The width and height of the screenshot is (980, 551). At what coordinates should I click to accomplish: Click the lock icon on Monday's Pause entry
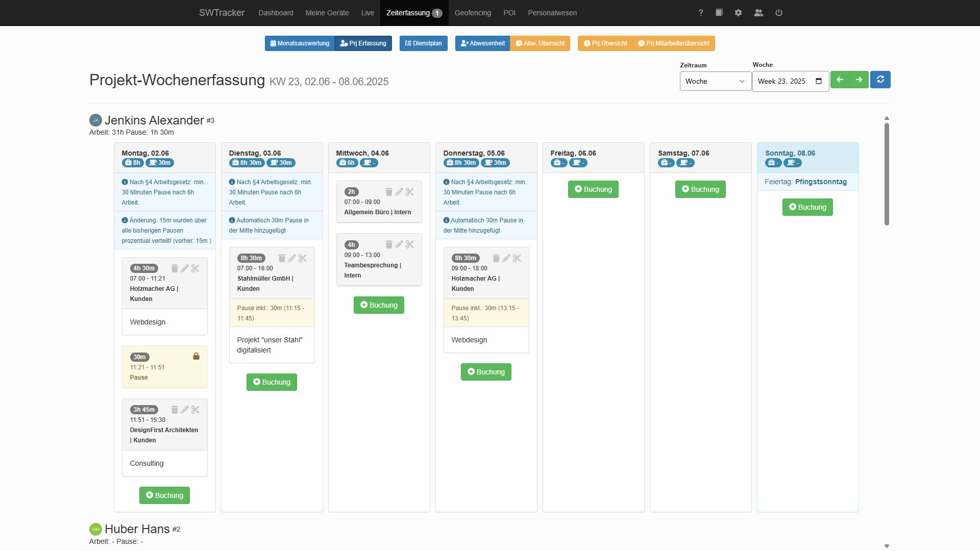[x=196, y=356]
